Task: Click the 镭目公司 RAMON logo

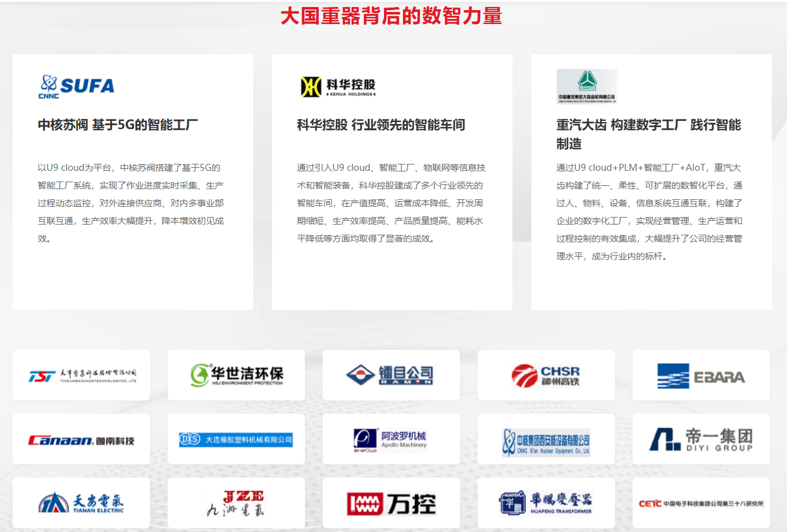Action: tap(391, 375)
